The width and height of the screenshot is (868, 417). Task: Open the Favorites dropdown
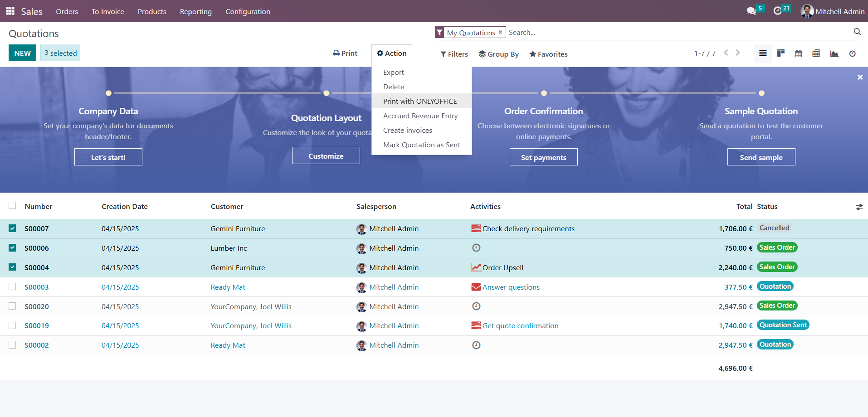(x=548, y=54)
